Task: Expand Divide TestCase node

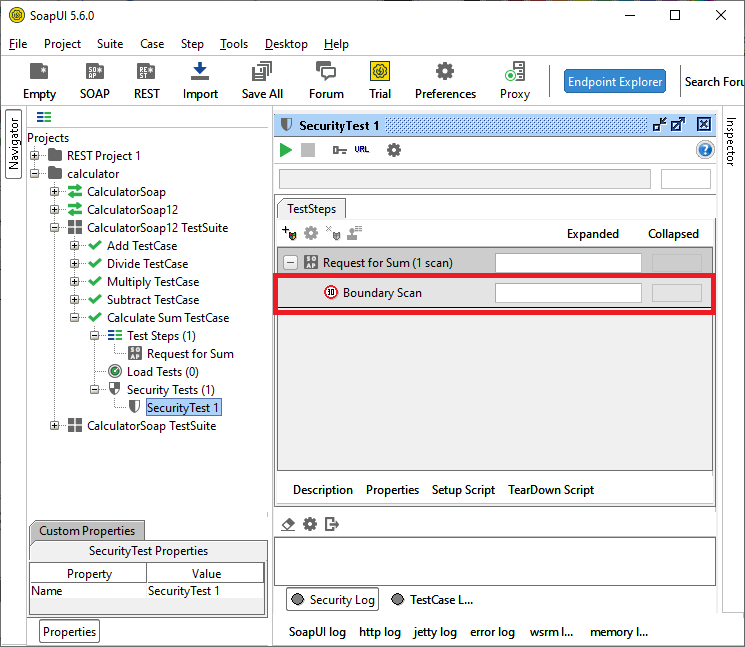Action: pyautogui.click(x=75, y=264)
